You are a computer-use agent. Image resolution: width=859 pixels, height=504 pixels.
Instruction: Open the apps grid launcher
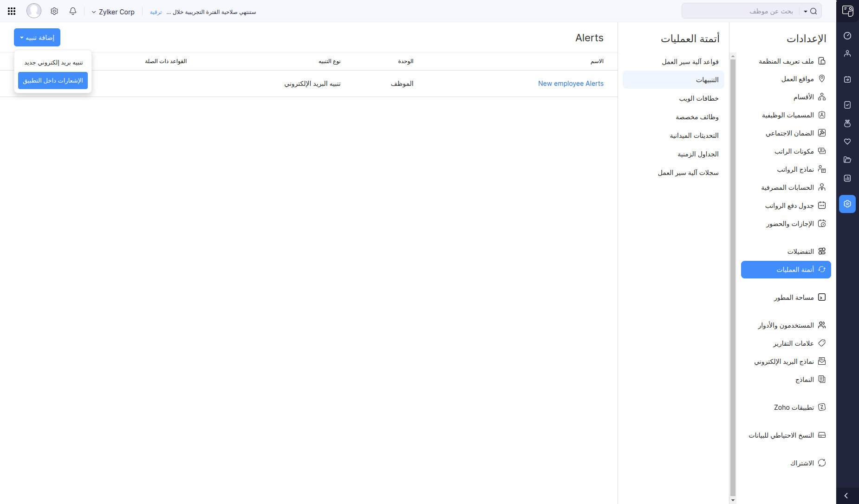[x=12, y=11]
